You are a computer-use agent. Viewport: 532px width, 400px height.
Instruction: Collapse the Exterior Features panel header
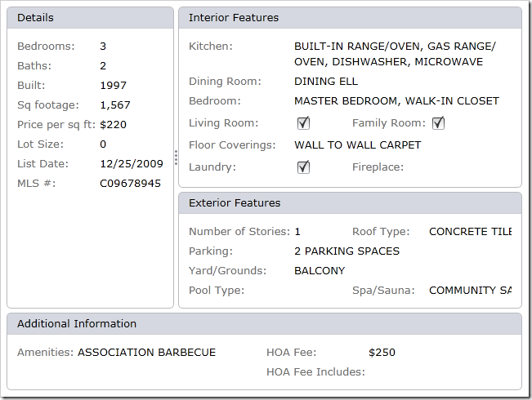pyautogui.click(x=350, y=203)
